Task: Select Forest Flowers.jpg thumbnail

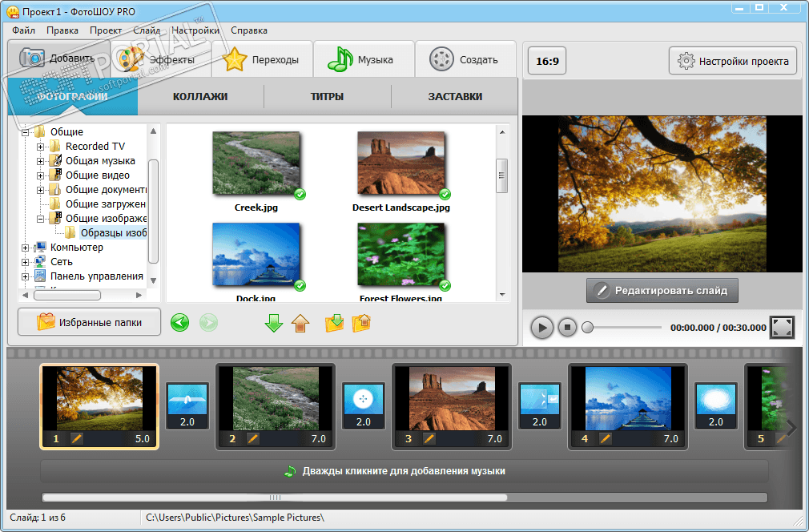Action: pyautogui.click(x=400, y=255)
